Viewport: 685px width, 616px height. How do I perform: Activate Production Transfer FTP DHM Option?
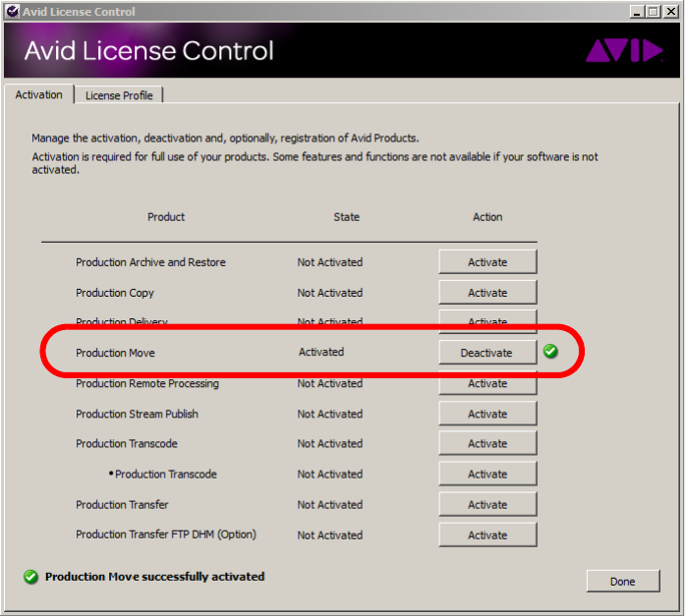(x=487, y=534)
